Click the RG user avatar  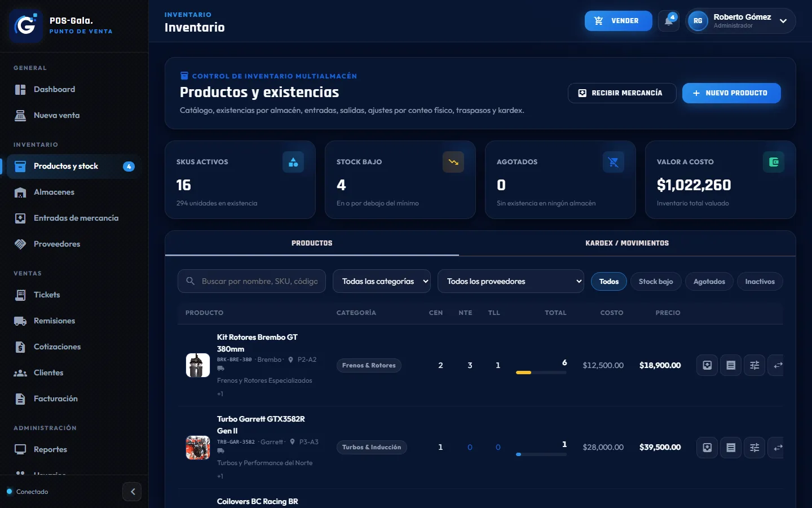tap(698, 21)
